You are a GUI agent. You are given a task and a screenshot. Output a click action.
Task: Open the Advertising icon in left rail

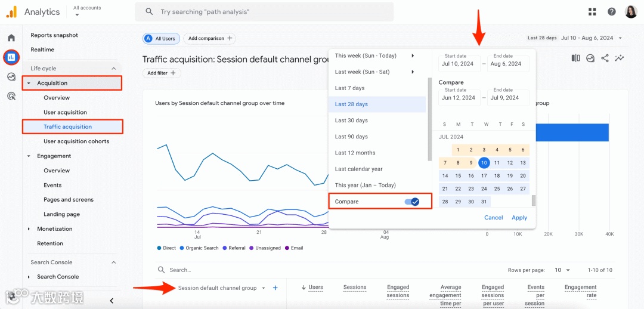point(11,96)
